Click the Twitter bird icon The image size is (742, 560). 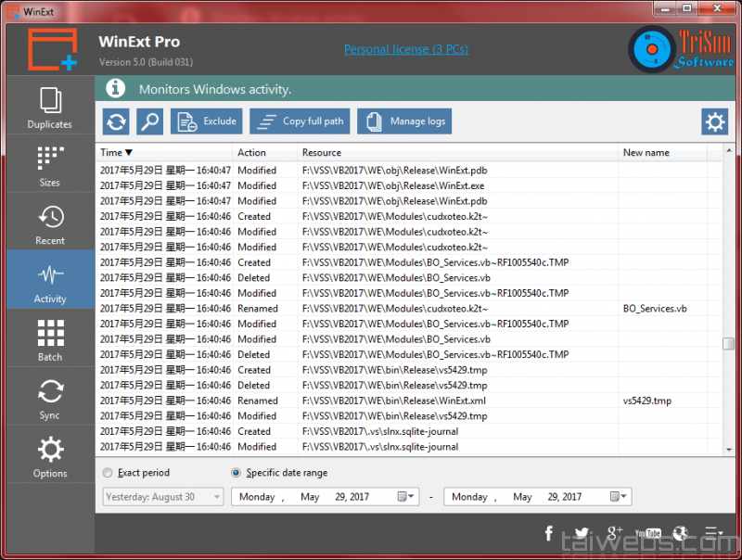(582, 533)
